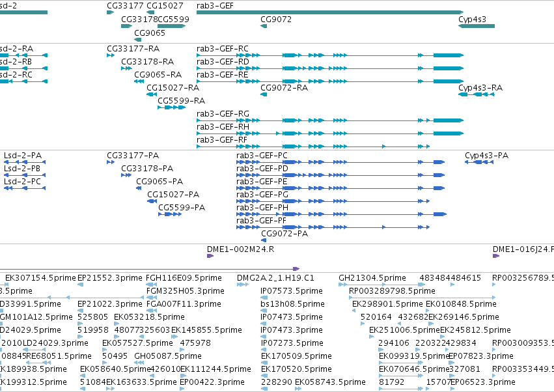Click the long purple BAC arrow feature

click(x=150, y=269)
